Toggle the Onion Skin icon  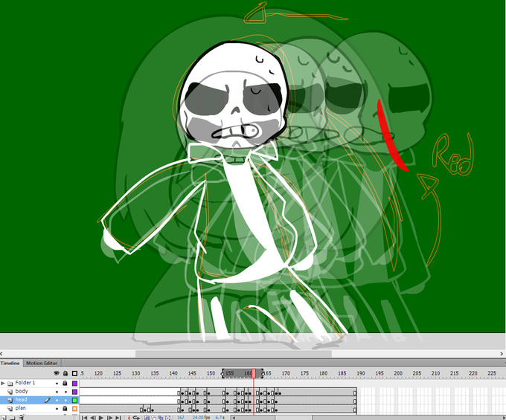147,418
